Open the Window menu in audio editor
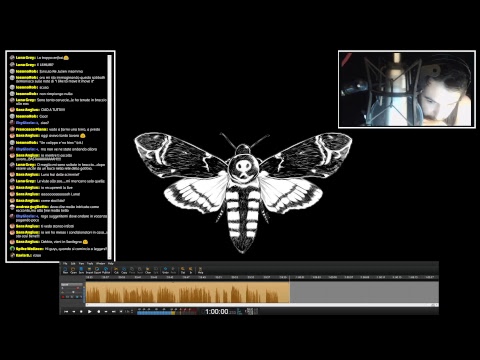The image size is (480, 360). coord(100,263)
